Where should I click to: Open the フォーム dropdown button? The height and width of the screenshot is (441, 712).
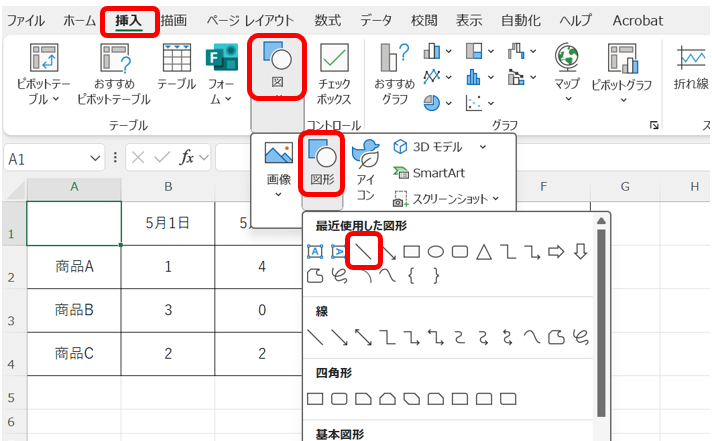point(221,74)
